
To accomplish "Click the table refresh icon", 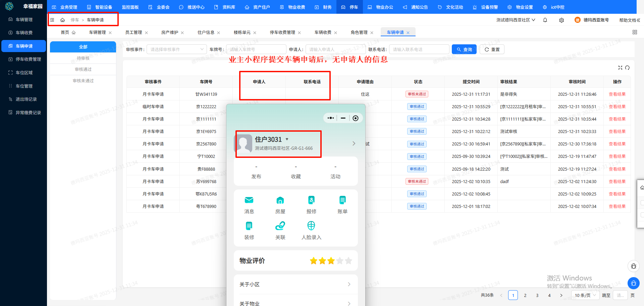I will [627, 68].
